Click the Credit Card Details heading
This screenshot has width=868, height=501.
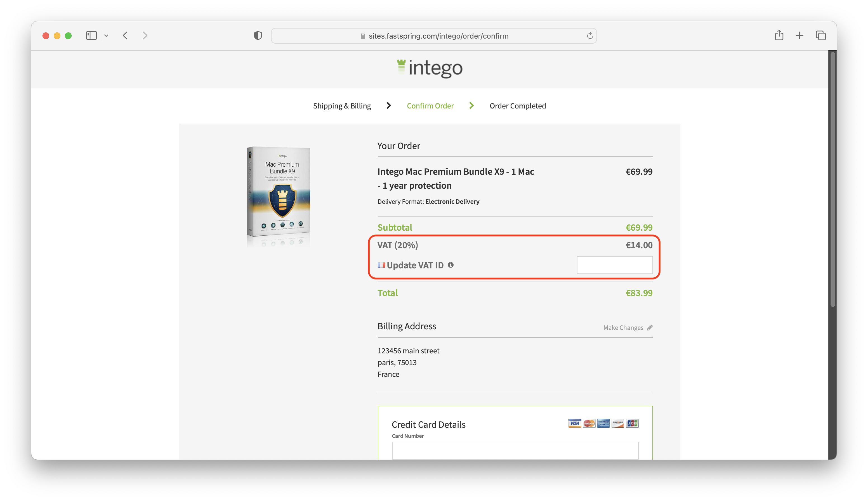pyautogui.click(x=428, y=425)
